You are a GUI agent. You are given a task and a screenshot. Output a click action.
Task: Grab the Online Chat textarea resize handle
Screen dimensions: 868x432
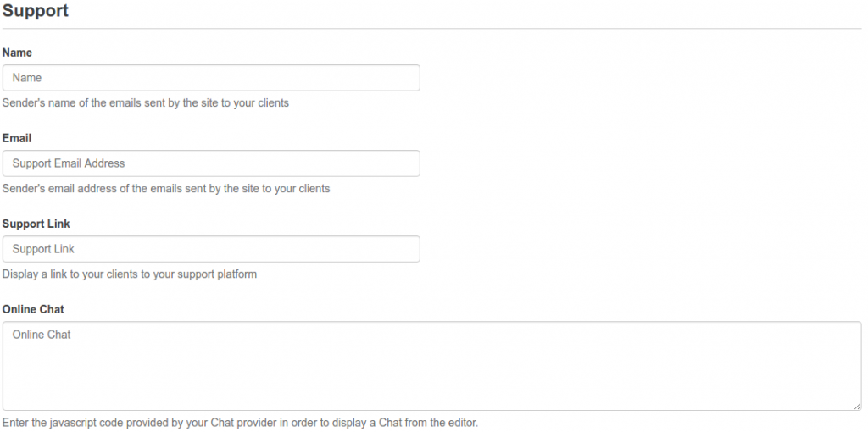pyautogui.click(x=857, y=407)
